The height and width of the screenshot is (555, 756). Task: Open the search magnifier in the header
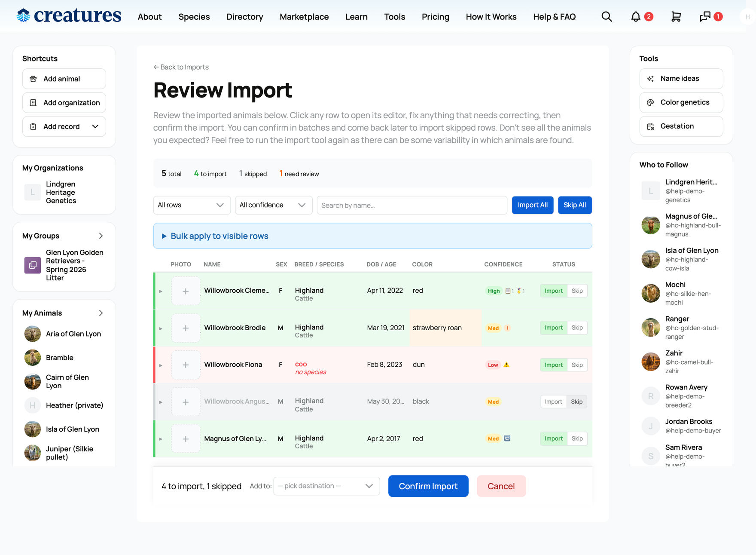pyautogui.click(x=607, y=17)
